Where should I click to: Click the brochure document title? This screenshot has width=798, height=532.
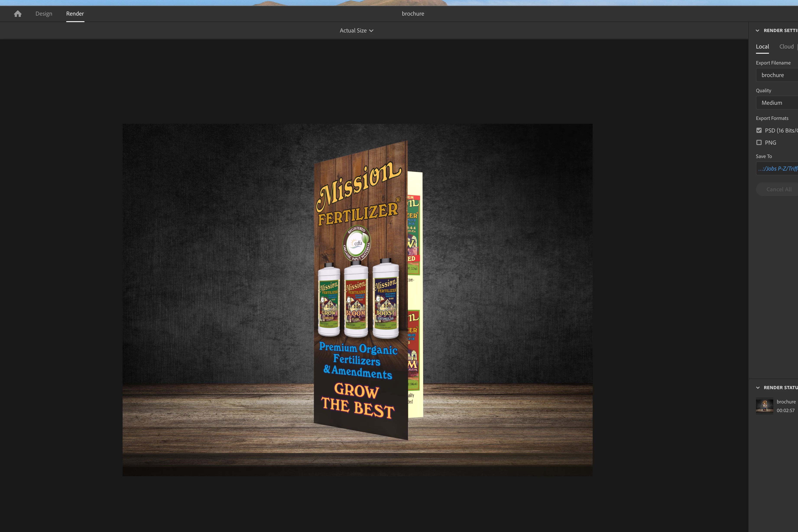point(413,14)
